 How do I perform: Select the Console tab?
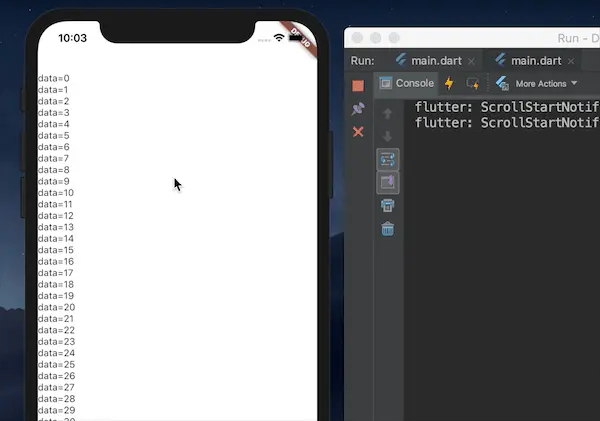[x=407, y=83]
